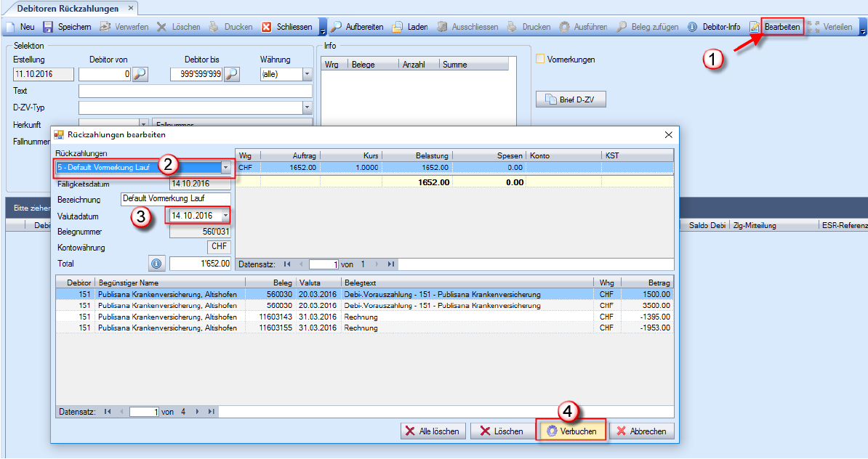The image size is (868, 459).
Task: Click the red Schliessen icon
Action: (x=266, y=27)
